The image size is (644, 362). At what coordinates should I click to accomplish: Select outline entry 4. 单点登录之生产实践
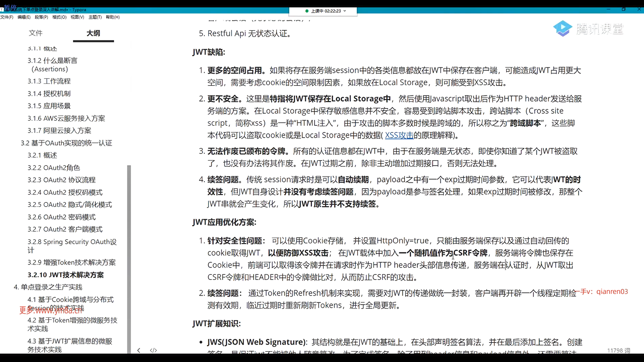pos(48,287)
